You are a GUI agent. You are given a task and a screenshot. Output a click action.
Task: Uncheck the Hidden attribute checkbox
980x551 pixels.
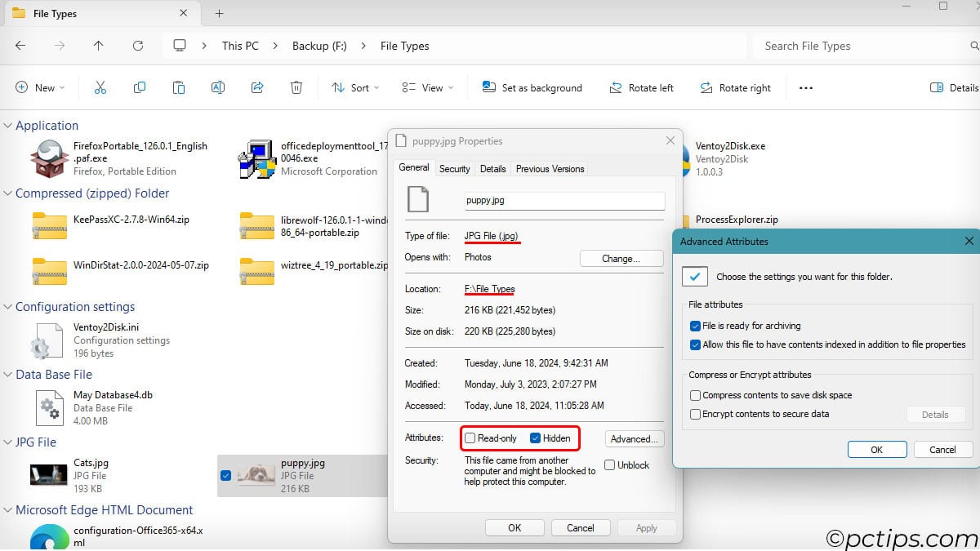pyautogui.click(x=536, y=438)
